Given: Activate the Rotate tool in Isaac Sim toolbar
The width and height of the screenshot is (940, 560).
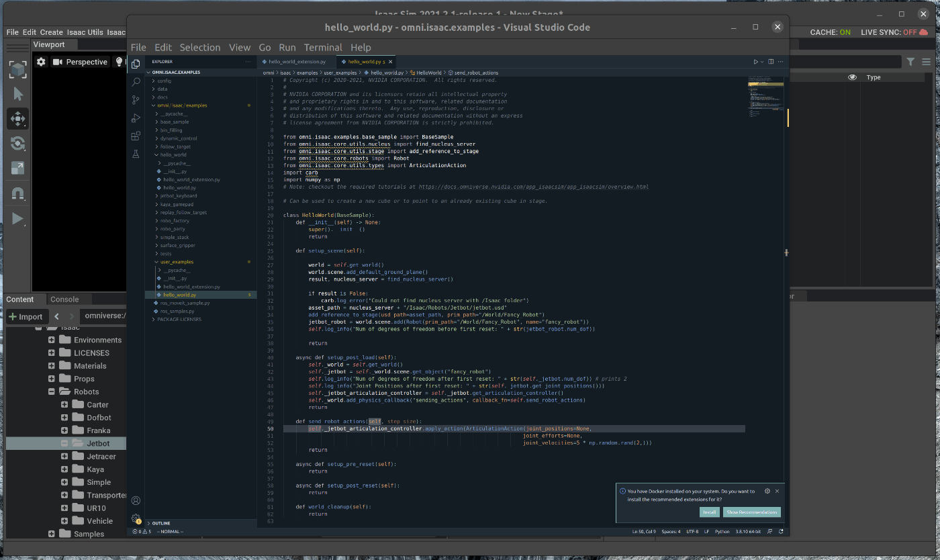Looking at the screenshot, I should [x=17, y=144].
